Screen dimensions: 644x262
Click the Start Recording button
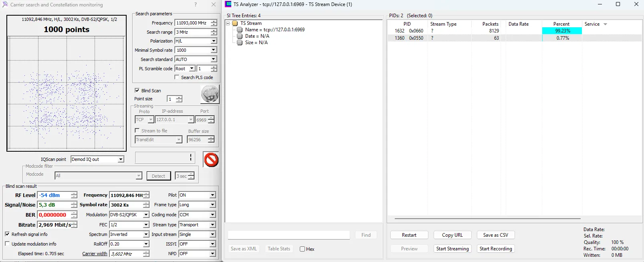[495, 249]
